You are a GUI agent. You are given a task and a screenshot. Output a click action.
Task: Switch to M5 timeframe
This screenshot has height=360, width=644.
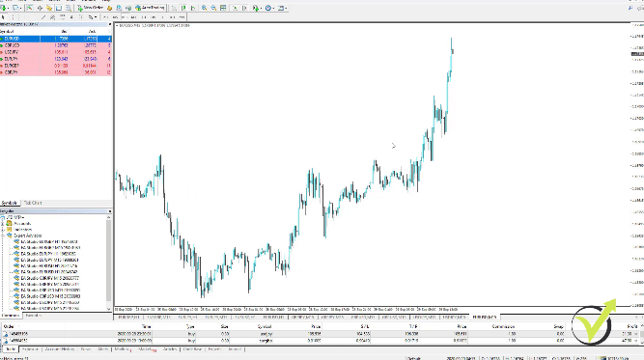[115, 17]
